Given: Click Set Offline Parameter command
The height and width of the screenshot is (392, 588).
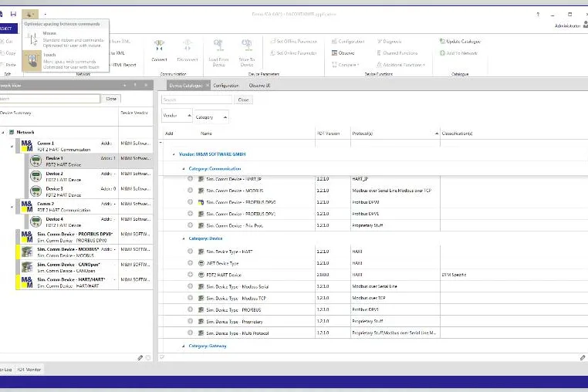Looking at the screenshot, I should (x=294, y=41).
